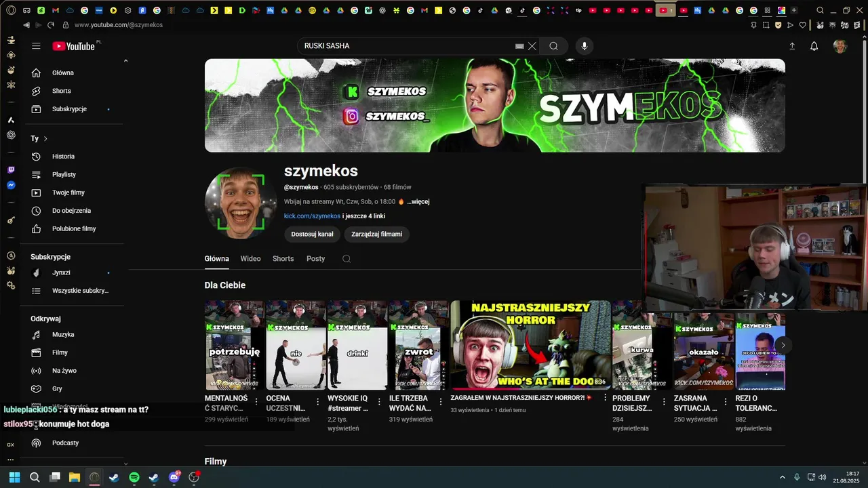The width and height of the screenshot is (868, 488).
Task: Click the szymekos channel avatar
Action: point(241,203)
